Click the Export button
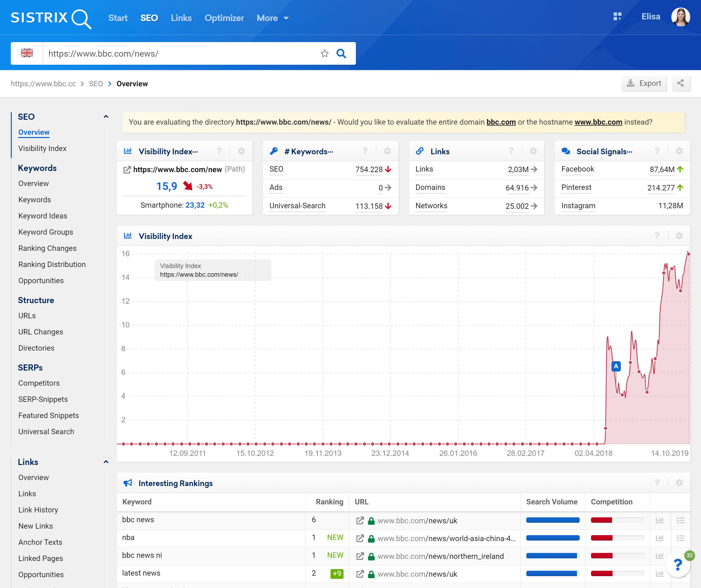The height and width of the screenshot is (588, 701). [644, 83]
